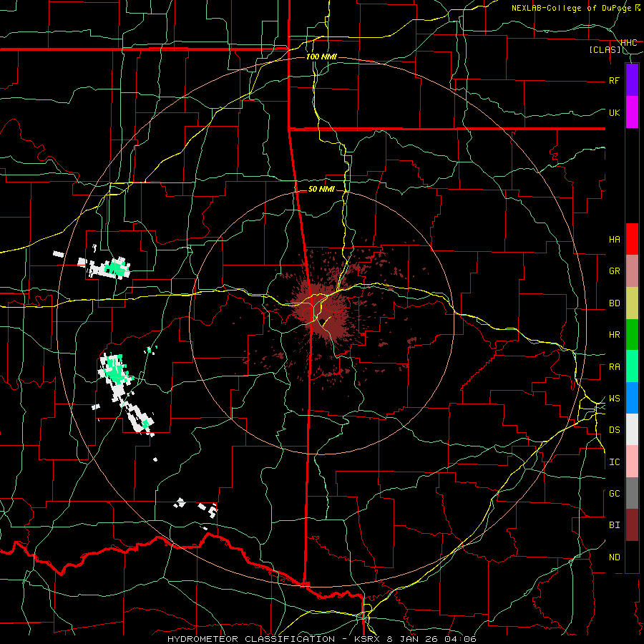The height and width of the screenshot is (644, 644).
Task: Click the red HA legend swatch
Action: pyautogui.click(x=632, y=239)
